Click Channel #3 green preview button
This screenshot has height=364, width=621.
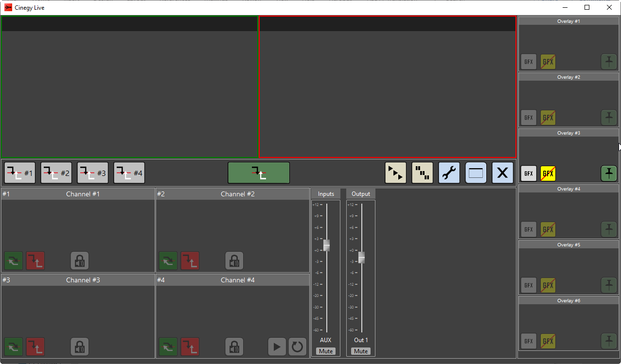[x=14, y=347]
